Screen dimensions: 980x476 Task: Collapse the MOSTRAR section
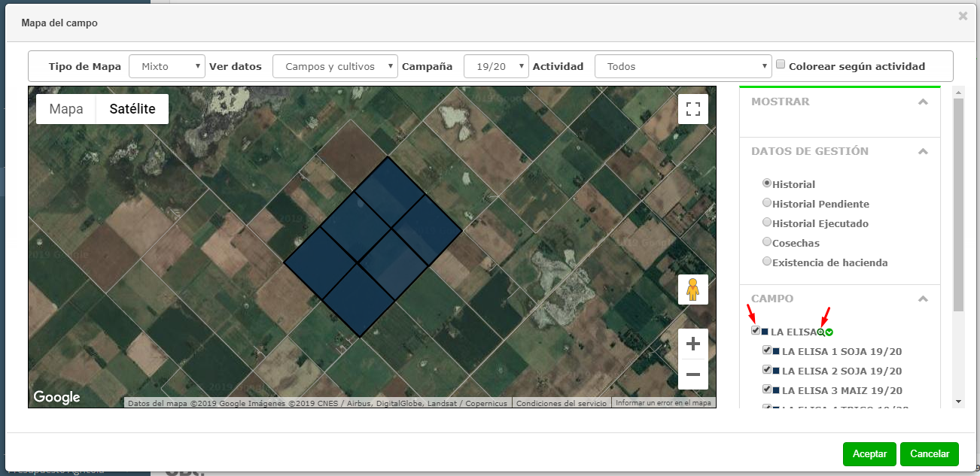(923, 102)
